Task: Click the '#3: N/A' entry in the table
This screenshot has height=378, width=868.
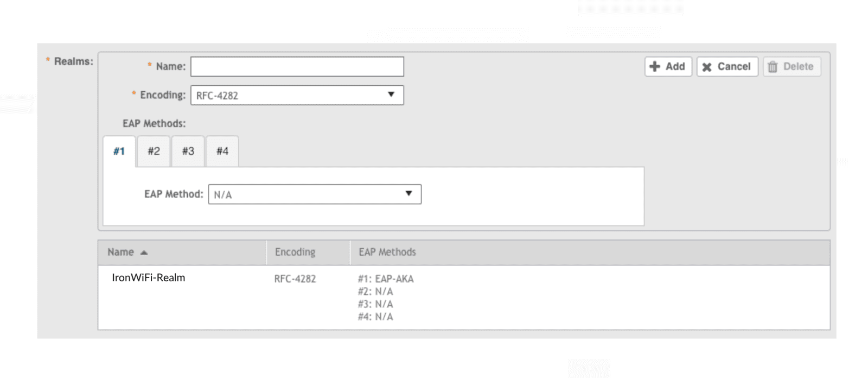Action: coord(375,304)
